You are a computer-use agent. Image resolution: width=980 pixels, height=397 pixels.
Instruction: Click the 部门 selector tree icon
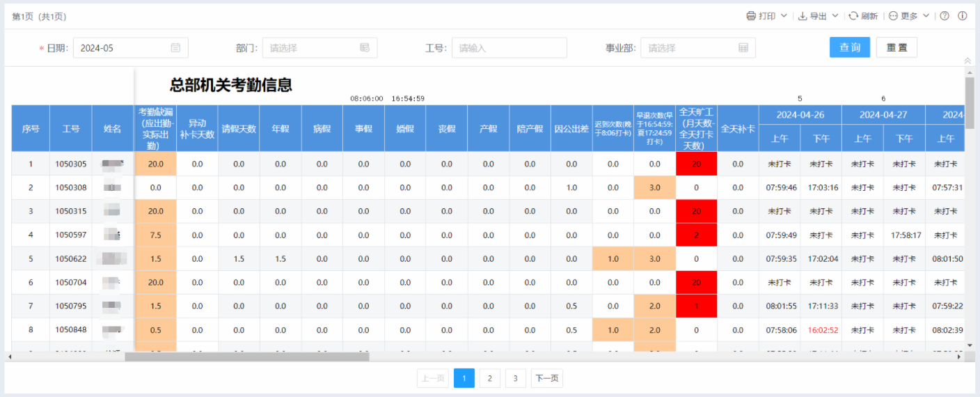point(365,47)
